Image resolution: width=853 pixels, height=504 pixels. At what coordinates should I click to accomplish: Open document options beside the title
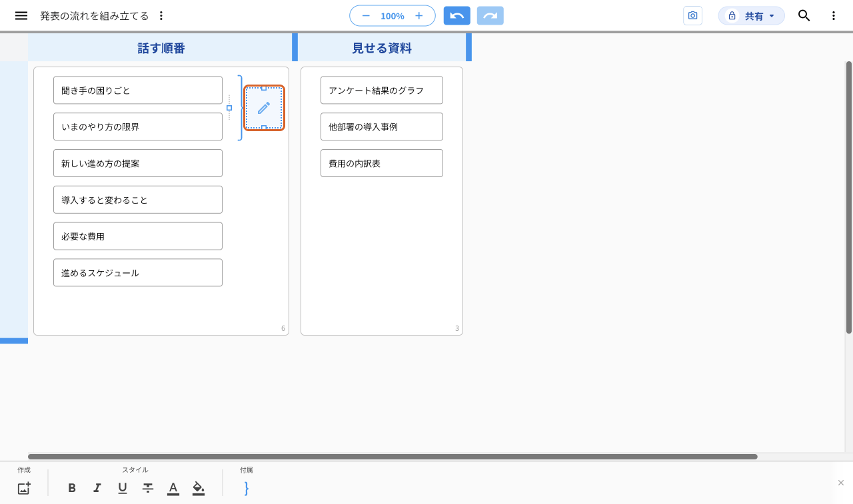coord(161,16)
